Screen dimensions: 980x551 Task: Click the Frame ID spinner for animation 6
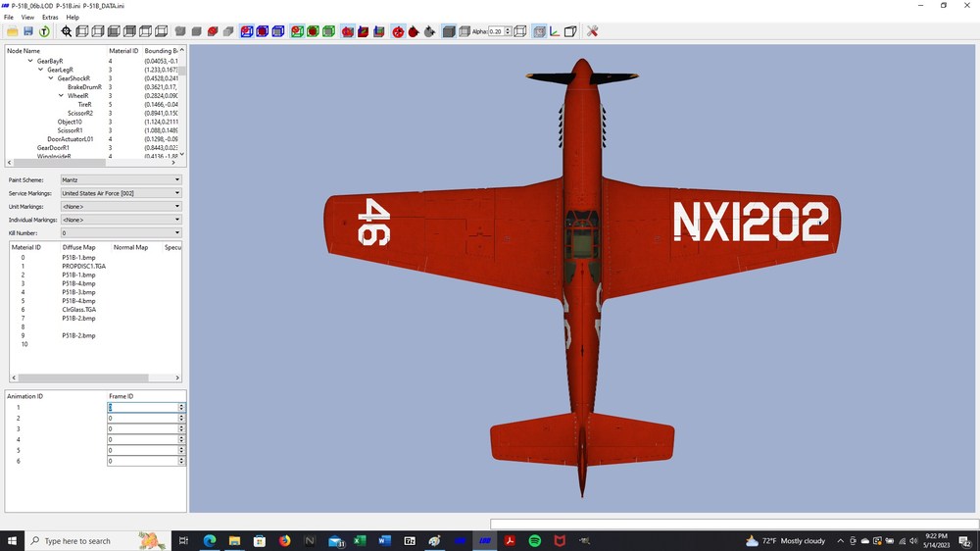(182, 461)
